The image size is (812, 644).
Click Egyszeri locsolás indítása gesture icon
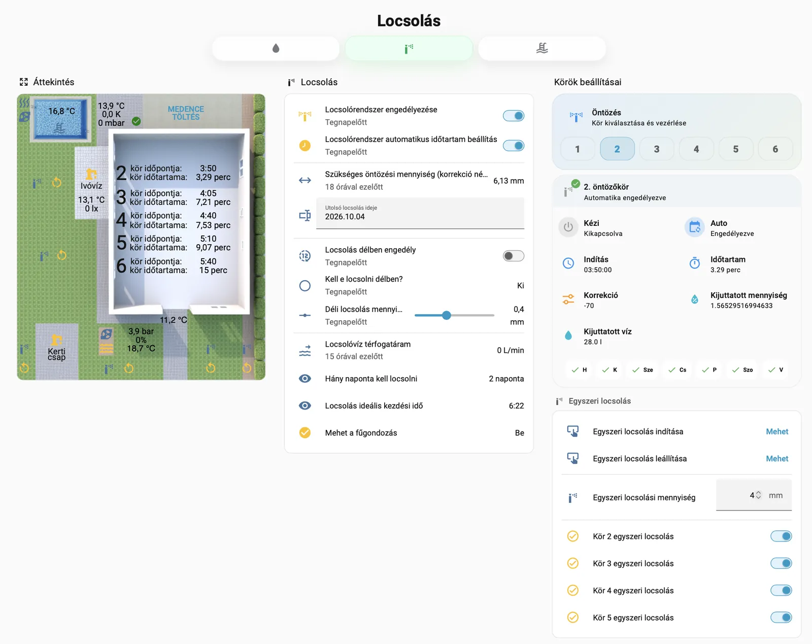coord(573,431)
